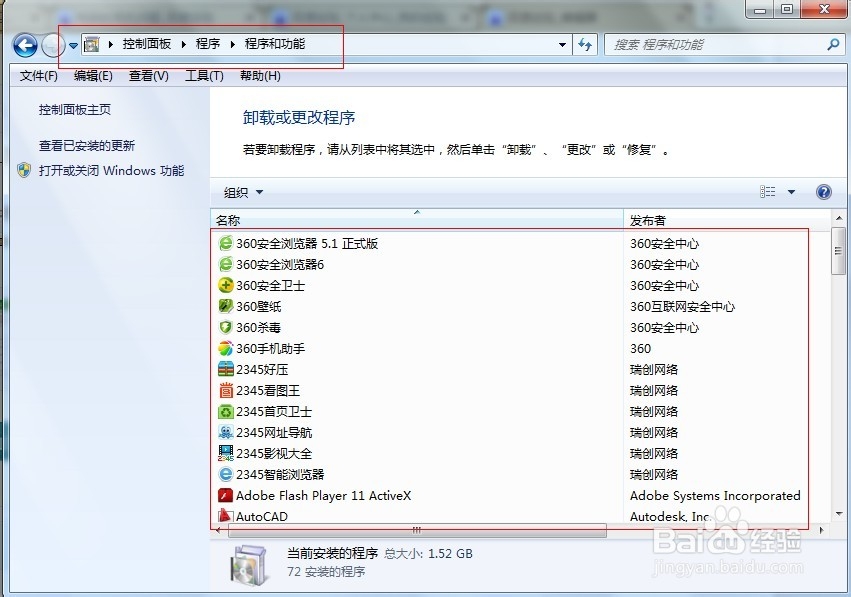
Task: Select 程序 breadcrumb in address bar
Action: pyautogui.click(x=208, y=44)
